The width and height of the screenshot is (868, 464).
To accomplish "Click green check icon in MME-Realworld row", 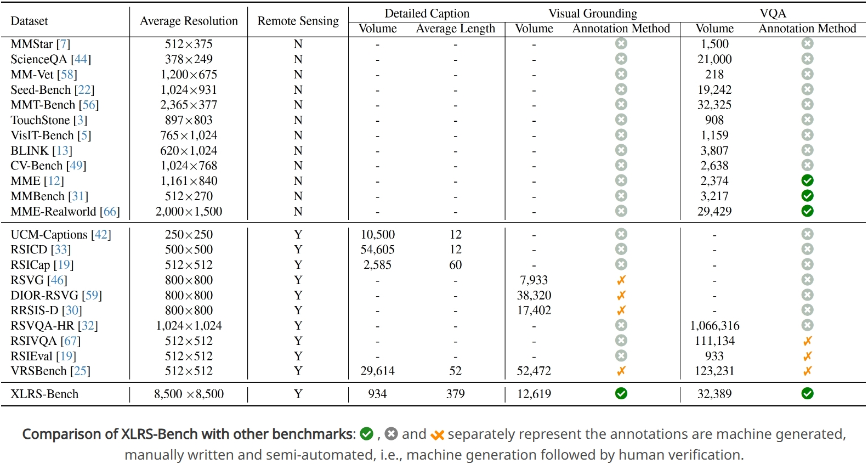I will click(x=807, y=211).
